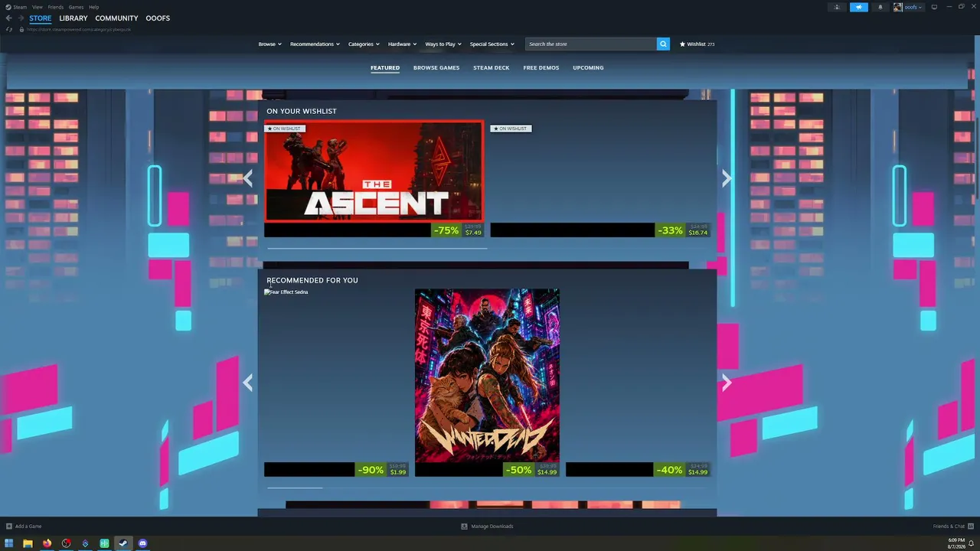This screenshot has height=551, width=980.
Task: Click the -75% $7.49 price tag
Action: (458, 230)
